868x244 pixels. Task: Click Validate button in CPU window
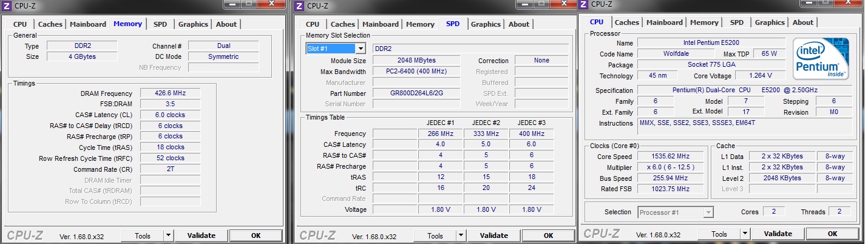pos(778,234)
